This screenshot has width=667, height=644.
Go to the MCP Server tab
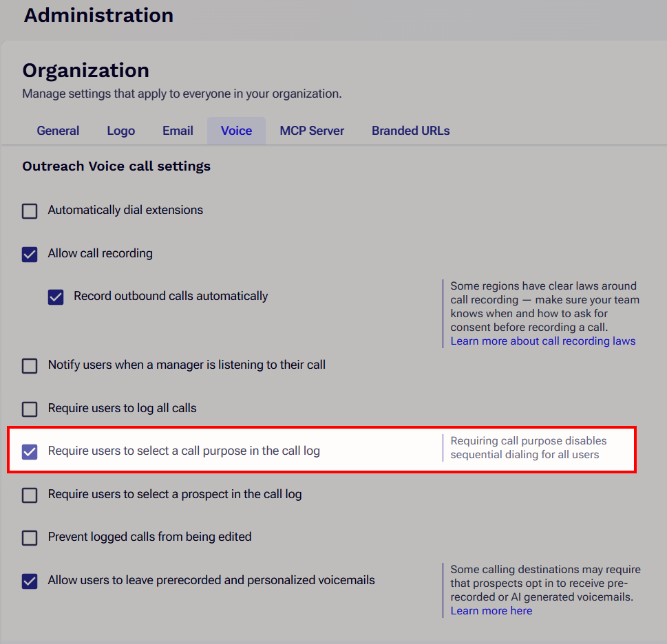[312, 131]
